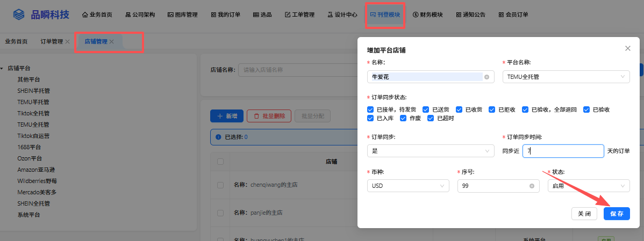644x241 pixels.
Task: Select Tiktok自运营 in the platform tree
Action: (34, 136)
